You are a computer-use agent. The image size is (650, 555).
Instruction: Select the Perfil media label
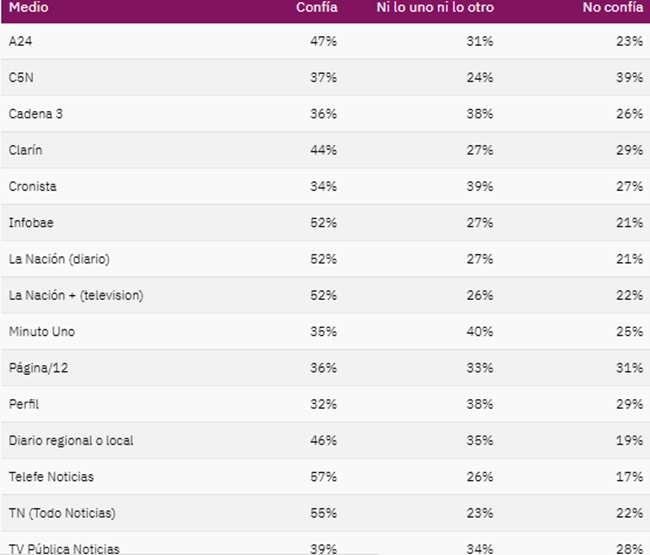[23, 404]
